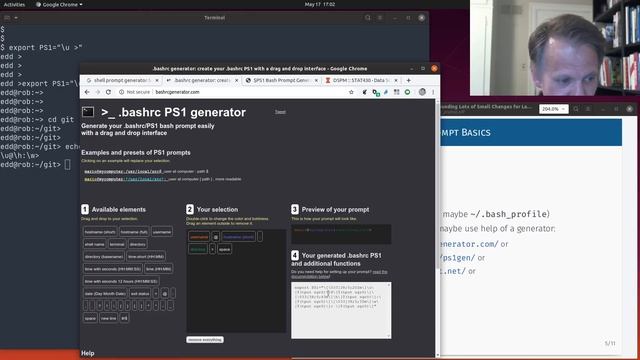Screen dimensions: 640x360
Task: Click the shell name available element
Action: pyautogui.click(x=94, y=244)
